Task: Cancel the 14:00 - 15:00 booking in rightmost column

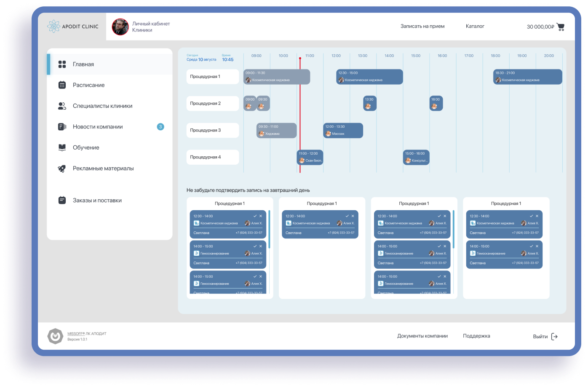Action: 537,246
